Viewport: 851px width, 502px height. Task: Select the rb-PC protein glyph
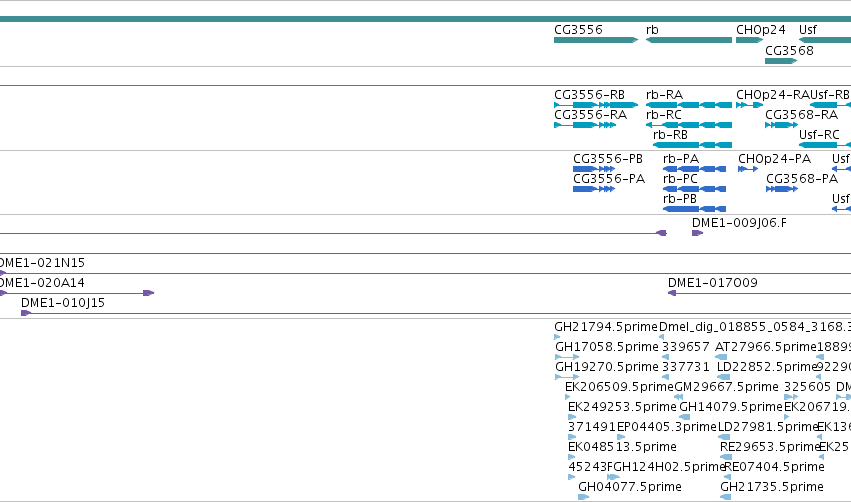694,189
